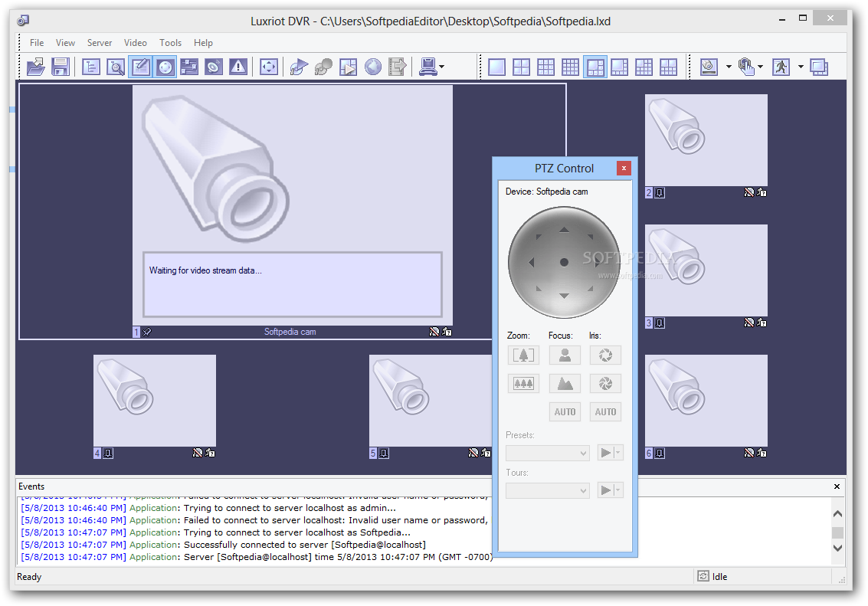Click the stacked windows multi-monitor icon

click(x=819, y=67)
